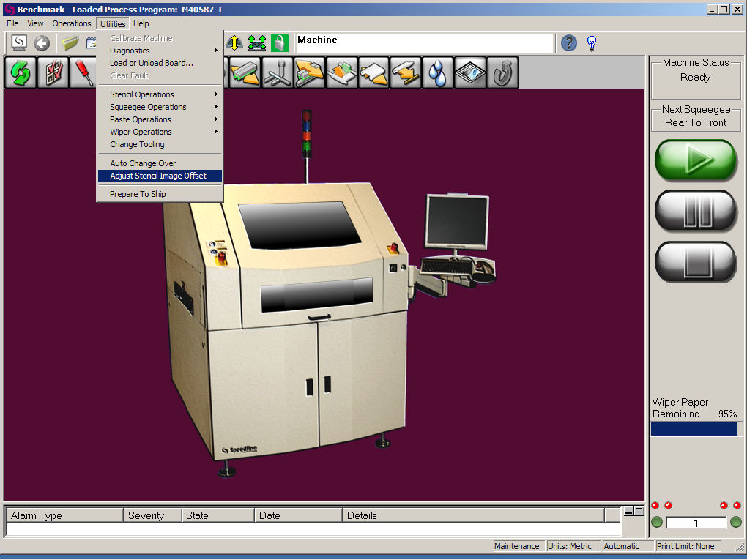Click the water droplets toolbar icon

(x=438, y=73)
